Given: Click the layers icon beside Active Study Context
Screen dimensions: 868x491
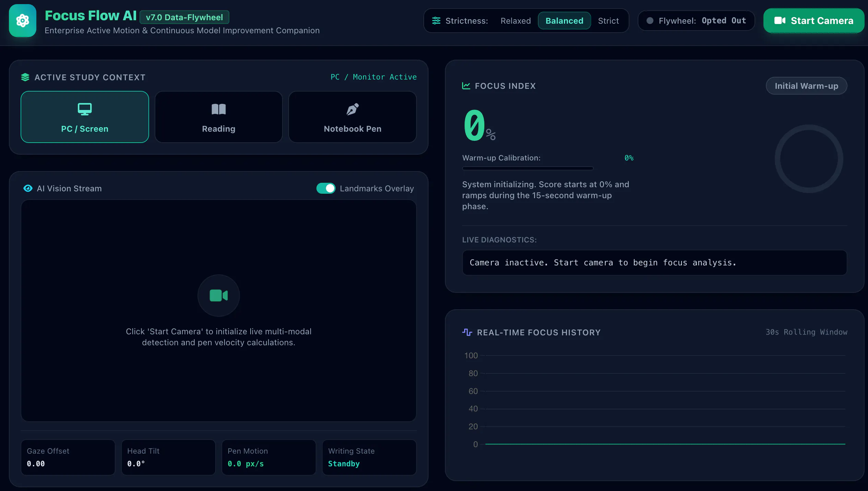Looking at the screenshot, I should pos(25,77).
